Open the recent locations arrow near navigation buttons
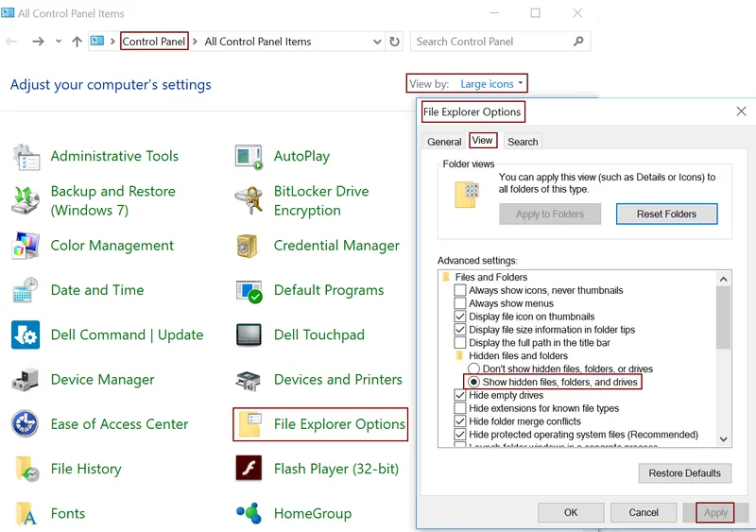756x532 pixels. coord(59,42)
